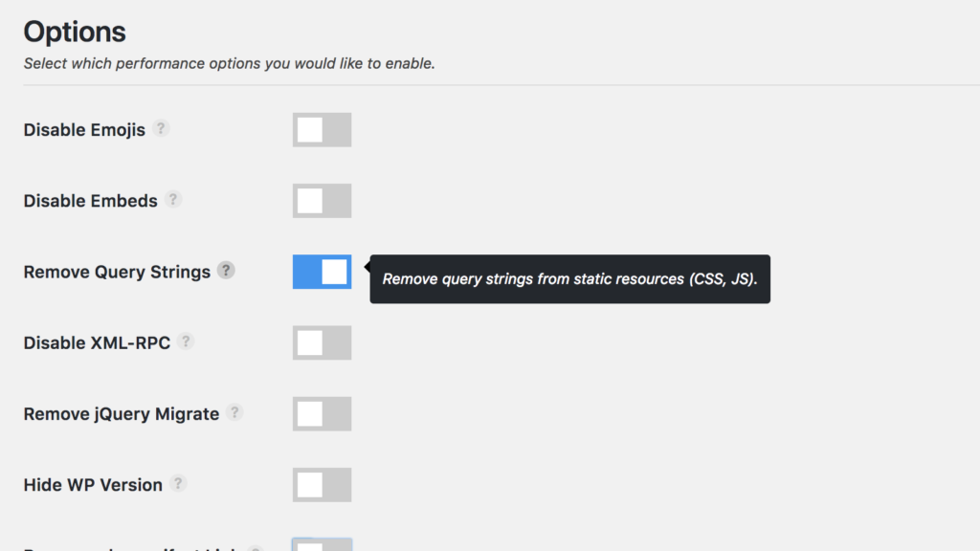Image resolution: width=980 pixels, height=551 pixels.
Task: Click help icon next to Remove jQuery Migrate
Action: click(234, 412)
